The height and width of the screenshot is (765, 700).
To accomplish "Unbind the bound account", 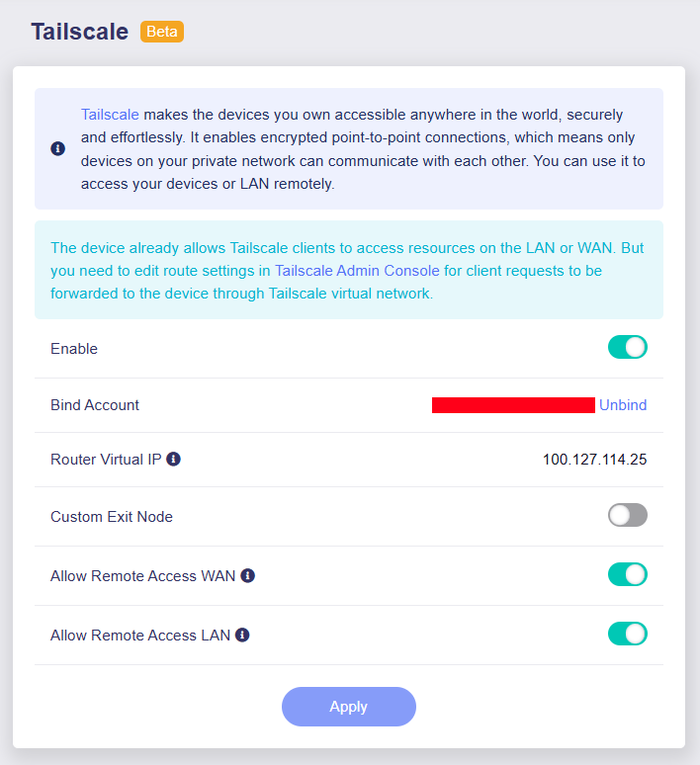I will click(x=623, y=405).
